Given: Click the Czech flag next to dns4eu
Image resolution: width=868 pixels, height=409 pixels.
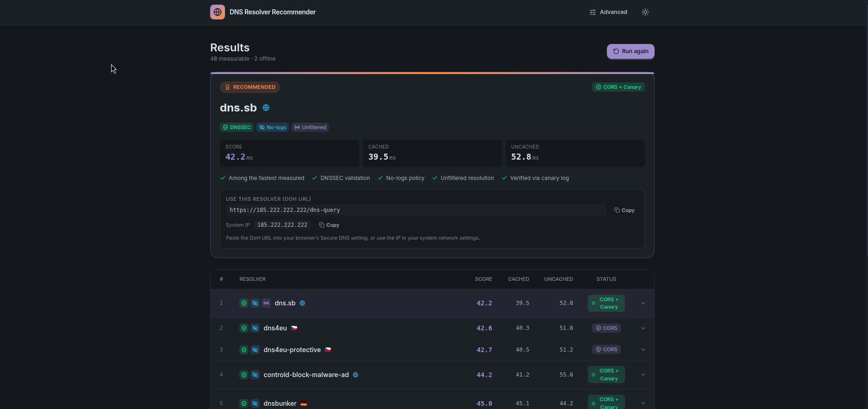Looking at the screenshot, I should [x=294, y=328].
